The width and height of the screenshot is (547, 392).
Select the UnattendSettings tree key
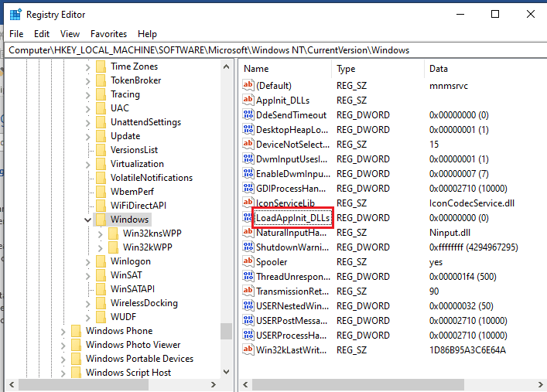click(x=145, y=122)
